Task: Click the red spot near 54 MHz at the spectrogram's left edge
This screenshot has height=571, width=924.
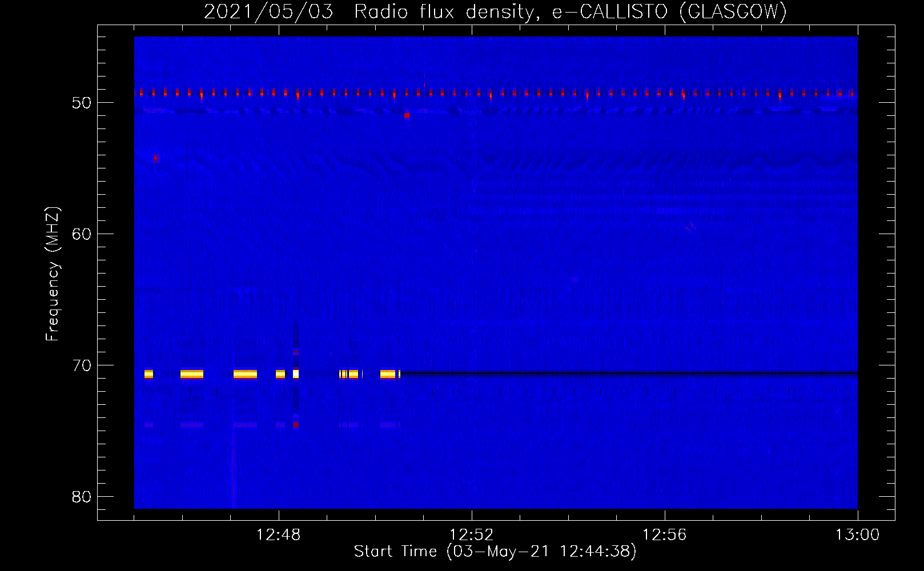Action: pyautogui.click(x=155, y=158)
